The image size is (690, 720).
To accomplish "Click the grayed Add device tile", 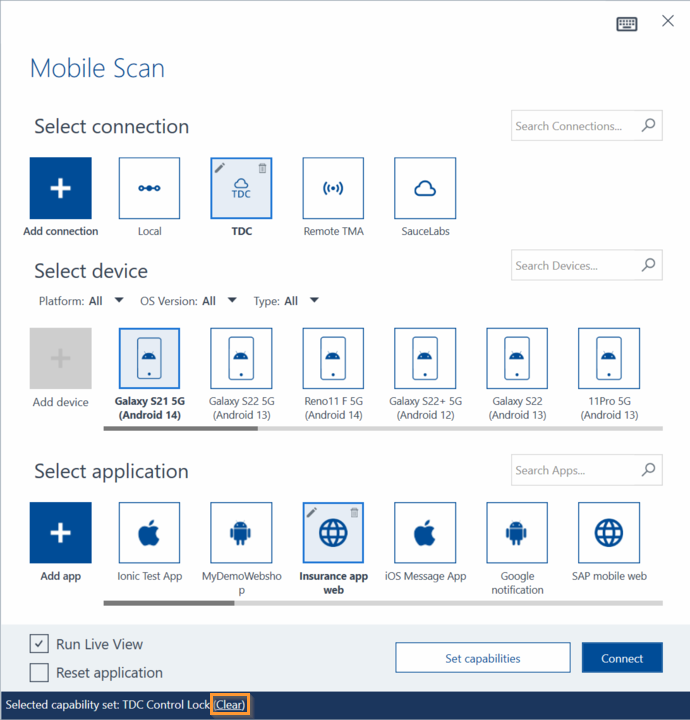I will [61, 358].
